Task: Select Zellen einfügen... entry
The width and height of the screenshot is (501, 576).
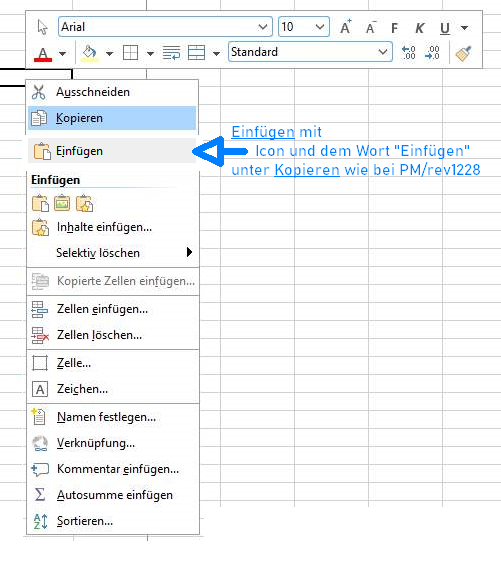Action: coord(113,309)
